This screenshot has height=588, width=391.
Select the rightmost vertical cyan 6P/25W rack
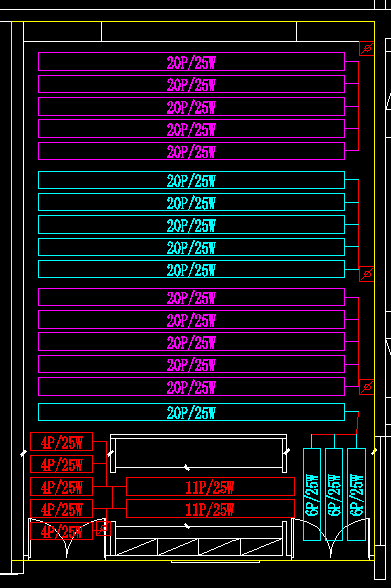[357, 494]
